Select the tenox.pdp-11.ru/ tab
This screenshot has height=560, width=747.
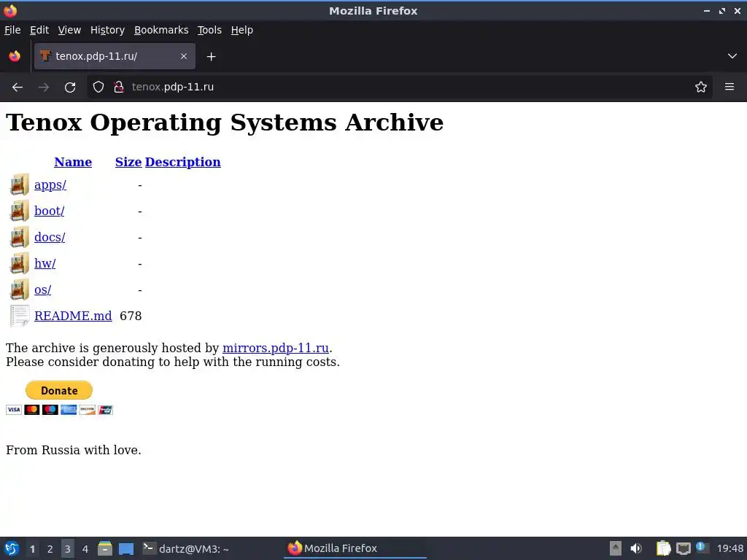[x=115, y=56]
